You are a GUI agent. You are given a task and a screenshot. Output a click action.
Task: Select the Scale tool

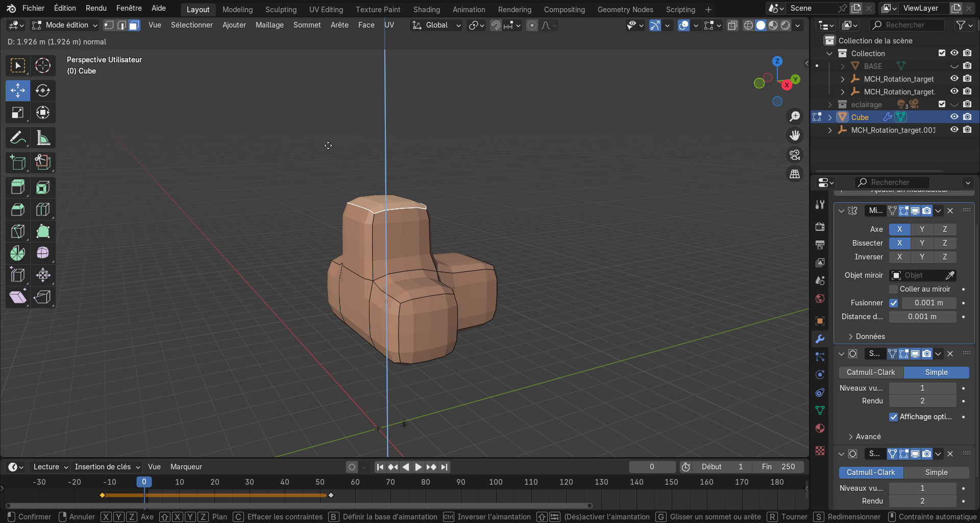(18, 113)
